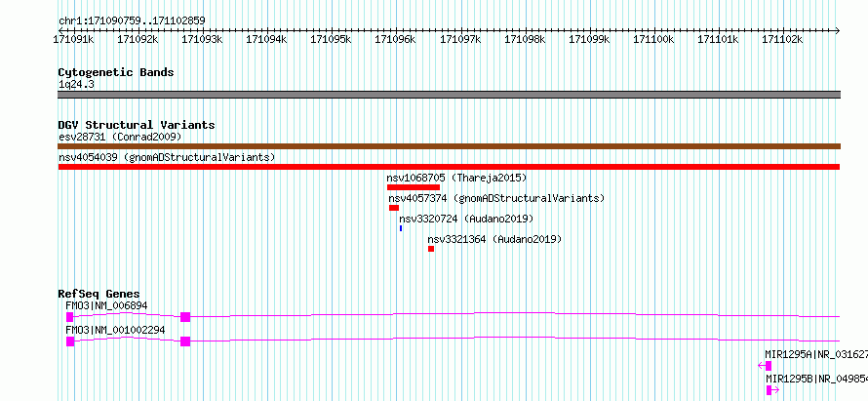Click the 171101k ruler label
Screen dimensions: 868x401
pos(718,39)
